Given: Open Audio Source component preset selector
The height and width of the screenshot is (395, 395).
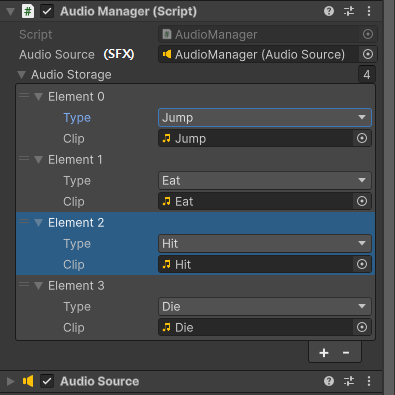Looking at the screenshot, I should click(349, 381).
